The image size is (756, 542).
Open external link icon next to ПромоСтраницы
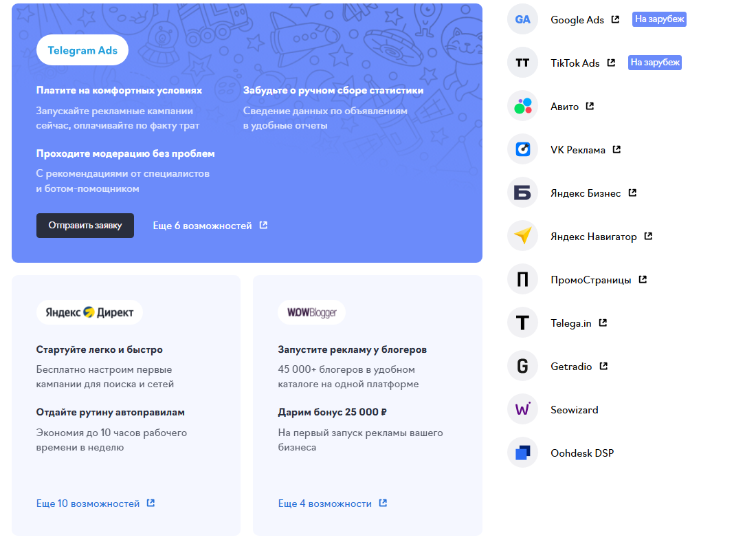point(643,279)
